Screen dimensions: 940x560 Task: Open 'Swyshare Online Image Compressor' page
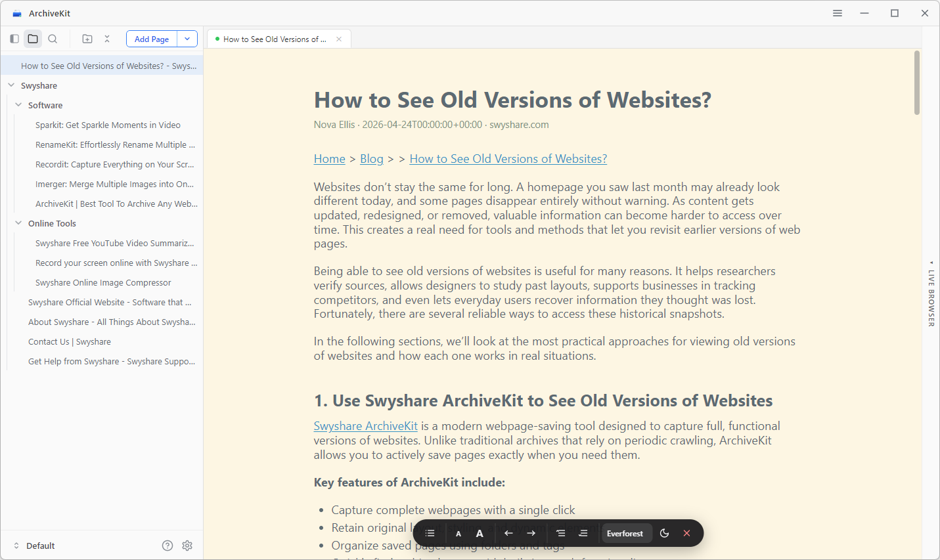(x=103, y=282)
